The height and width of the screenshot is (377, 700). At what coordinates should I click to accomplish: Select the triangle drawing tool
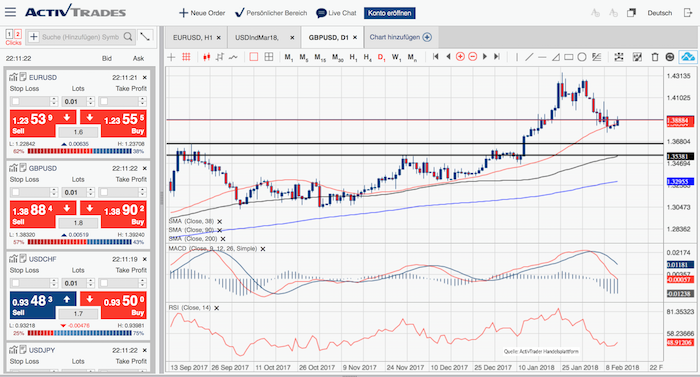click(556, 57)
